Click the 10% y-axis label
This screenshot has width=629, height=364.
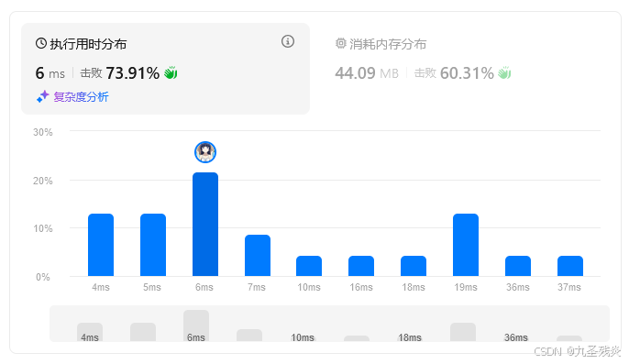point(43,228)
